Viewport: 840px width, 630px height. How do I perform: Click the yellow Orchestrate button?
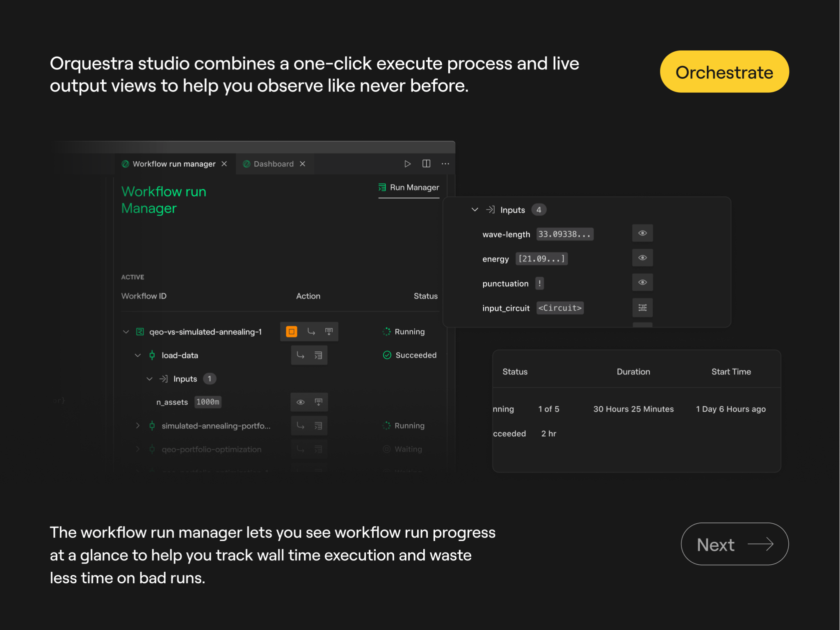(x=724, y=72)
